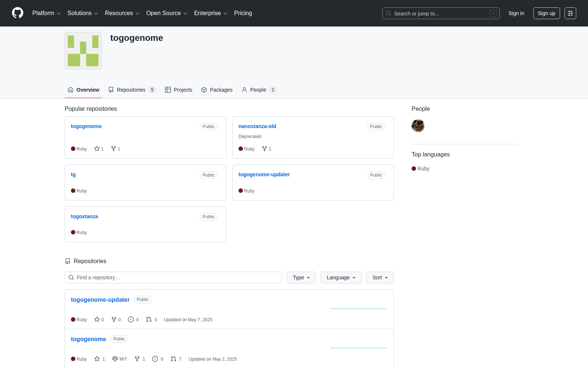Viewport: 588px width, 368px height.
Task: Open the togostanza repository link
Action: coord(85,216)
